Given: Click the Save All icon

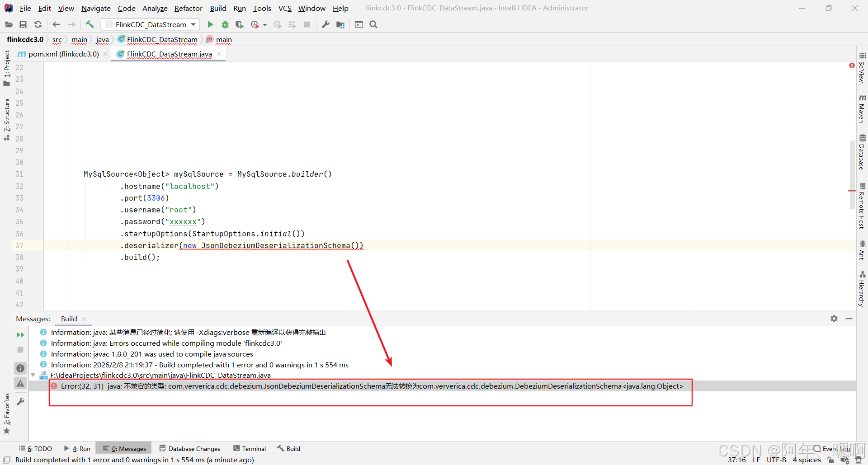Looking at the screenshot, I should (23, 24).
